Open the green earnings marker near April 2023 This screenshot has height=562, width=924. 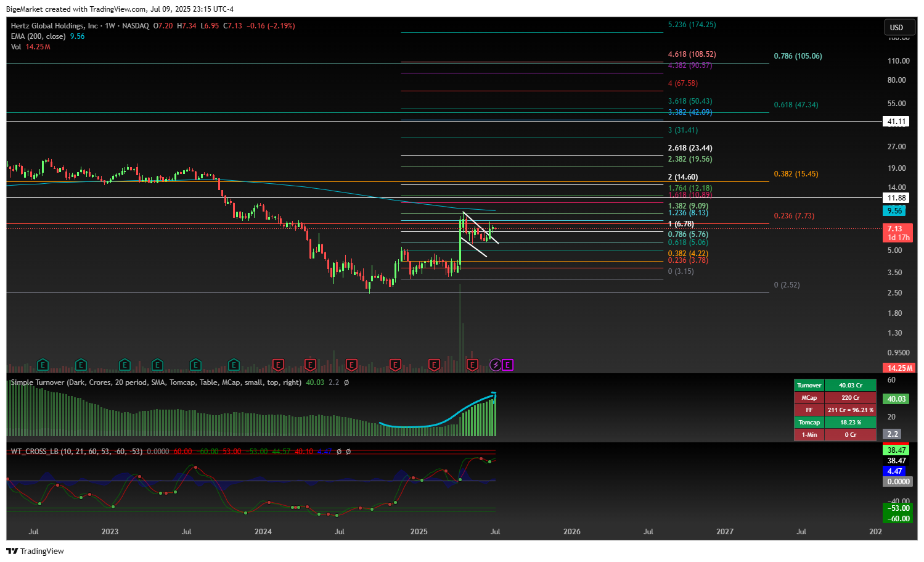tap(157, 365)
